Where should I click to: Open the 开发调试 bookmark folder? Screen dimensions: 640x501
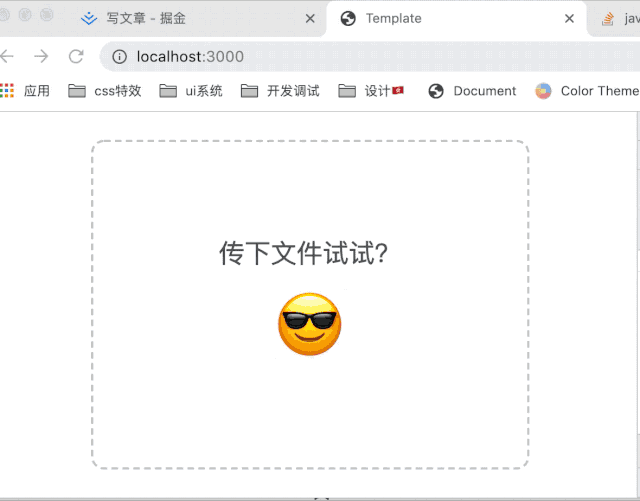point(280,91)
